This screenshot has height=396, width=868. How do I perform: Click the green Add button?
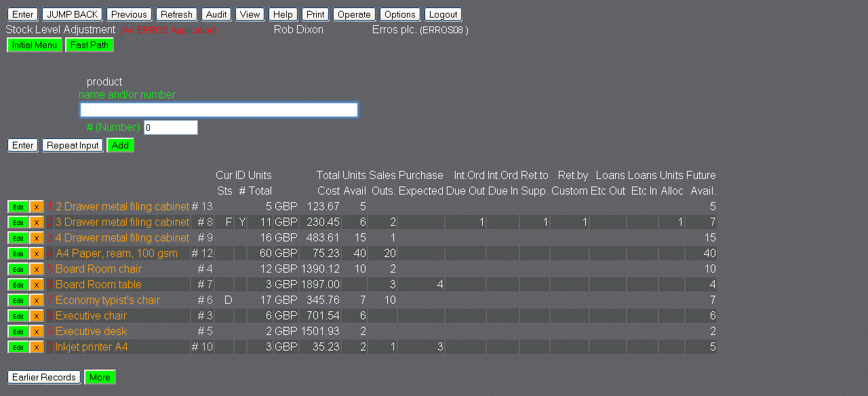[120, 145]
